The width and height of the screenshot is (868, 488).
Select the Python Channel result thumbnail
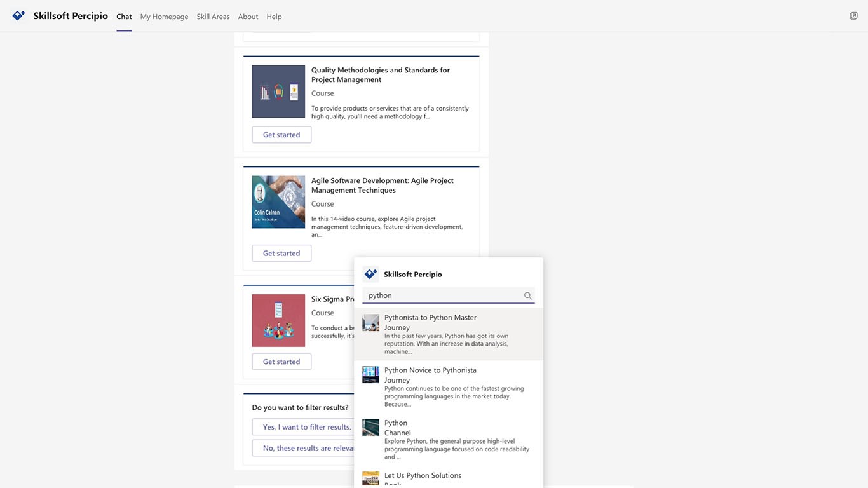(x=370, y=428)
